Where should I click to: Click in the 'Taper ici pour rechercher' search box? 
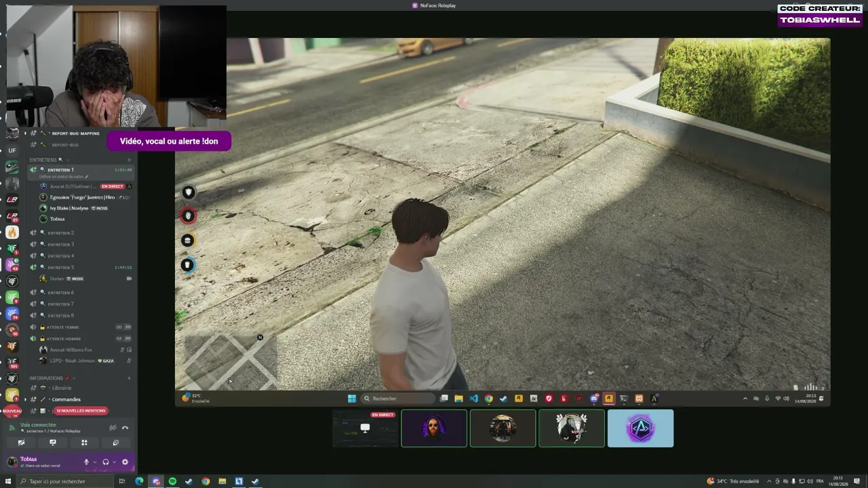point(64,481)
